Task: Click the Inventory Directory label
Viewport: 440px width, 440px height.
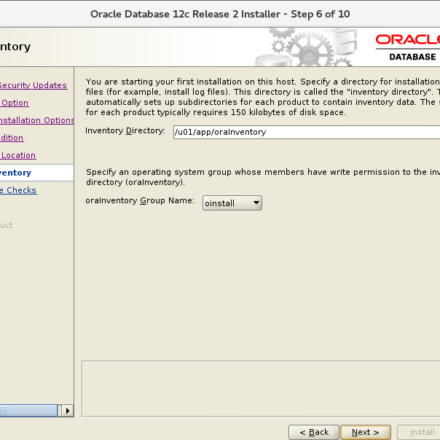Action: (x=125, y=131)
